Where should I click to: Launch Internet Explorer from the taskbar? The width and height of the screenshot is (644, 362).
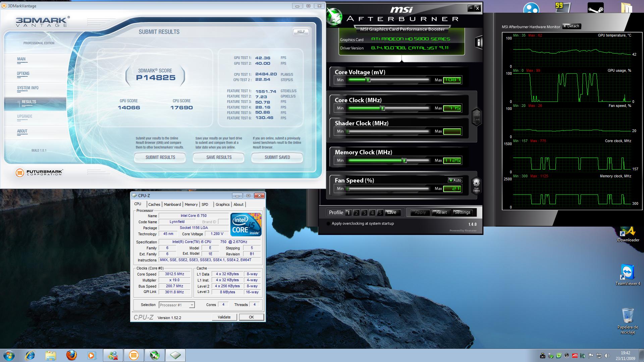[30, 355]
